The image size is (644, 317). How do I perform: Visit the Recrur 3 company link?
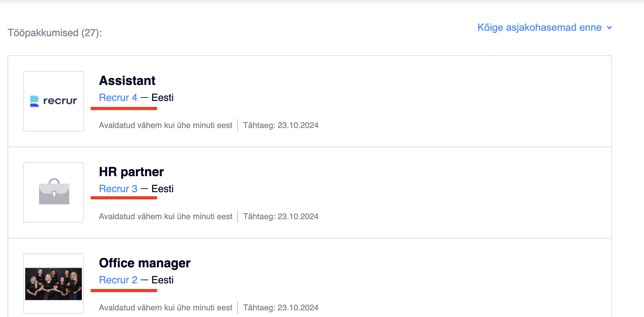tap(118, 189)
